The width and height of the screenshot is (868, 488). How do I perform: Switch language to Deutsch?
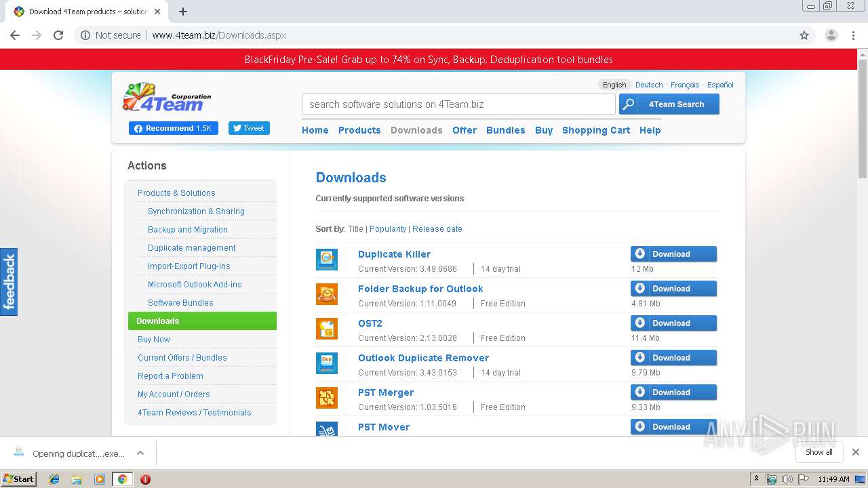coord(649,85)
